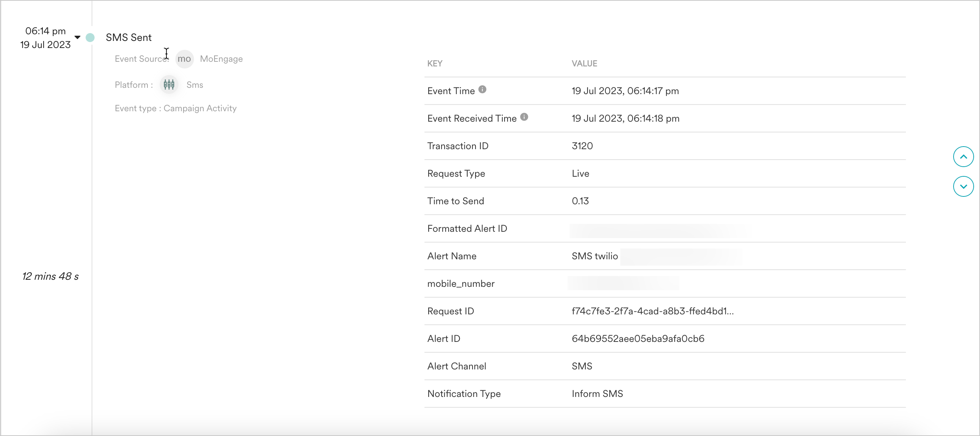980x436 pixels.
Task: Click the scroll-up chevron circle button
Action: 963,157
